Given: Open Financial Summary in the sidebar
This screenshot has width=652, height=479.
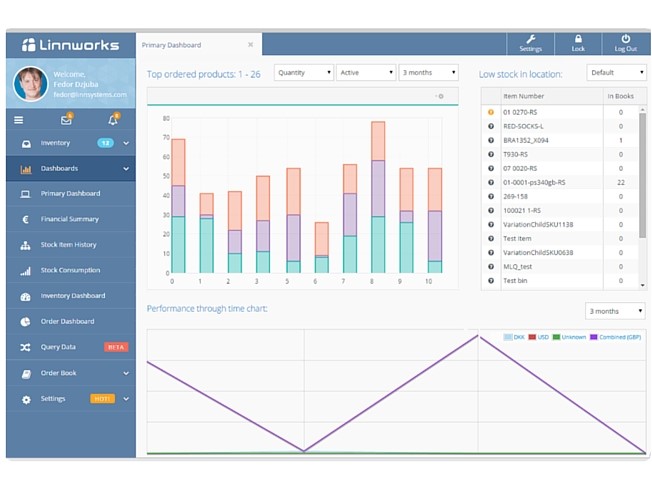Looking at the screenshot, I should coord(69,219).
